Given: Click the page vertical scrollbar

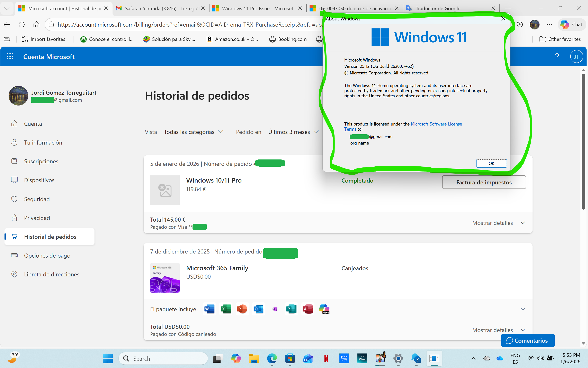Looking at the screenshot, I should coord(583,142).
